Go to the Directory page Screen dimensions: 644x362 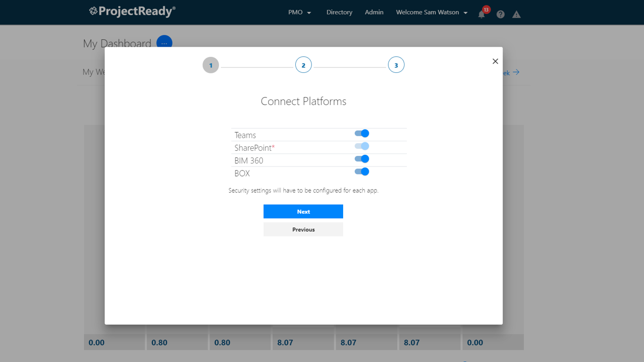pyautogui.click(x=339, y=12)
